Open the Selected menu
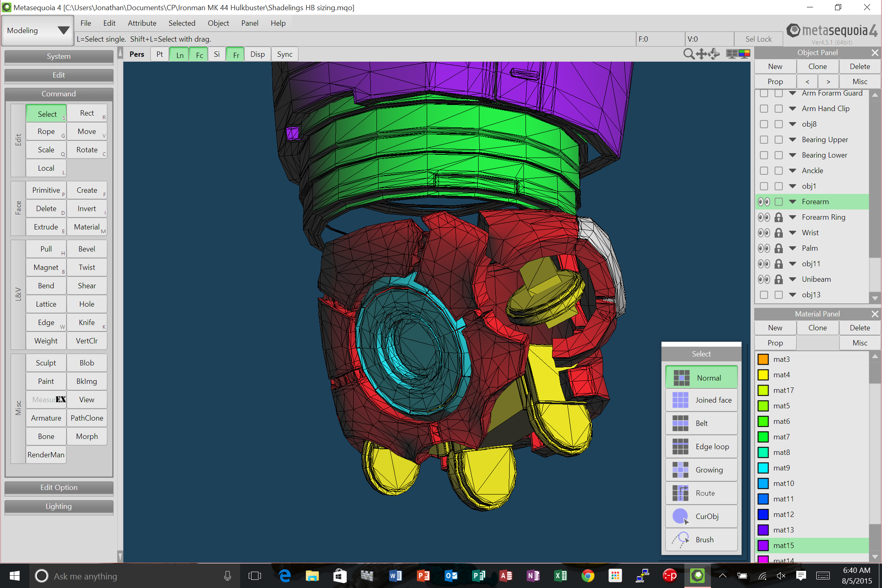This screenshot has width=882, height=588. [182, 23]
